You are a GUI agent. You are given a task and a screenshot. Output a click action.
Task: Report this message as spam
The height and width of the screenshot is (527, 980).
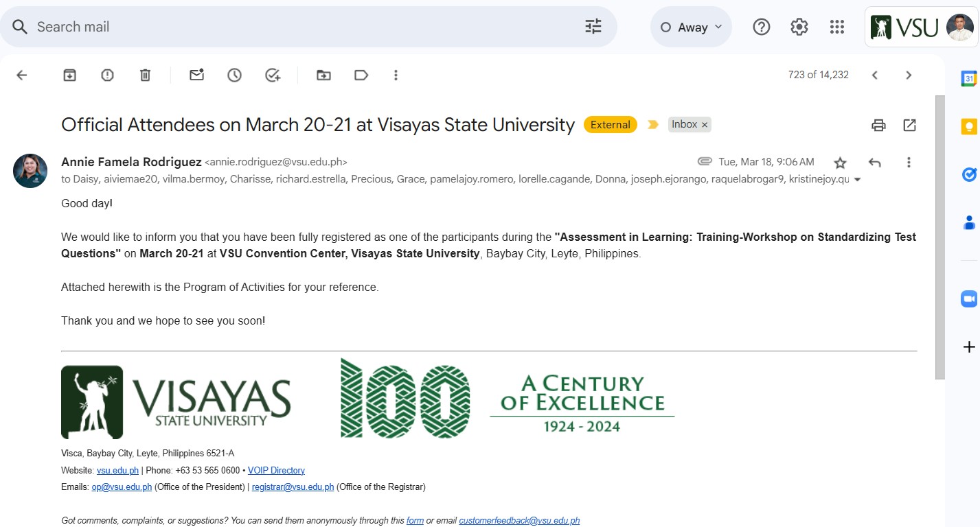(x=107, y=75)
